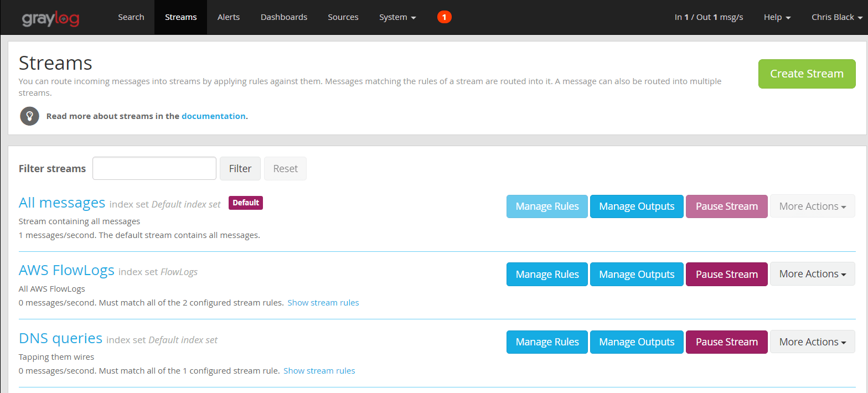The height and width of the screenshot is (393, 868).
Task: Click the Graylog logo icon
Action: (50, 18)
